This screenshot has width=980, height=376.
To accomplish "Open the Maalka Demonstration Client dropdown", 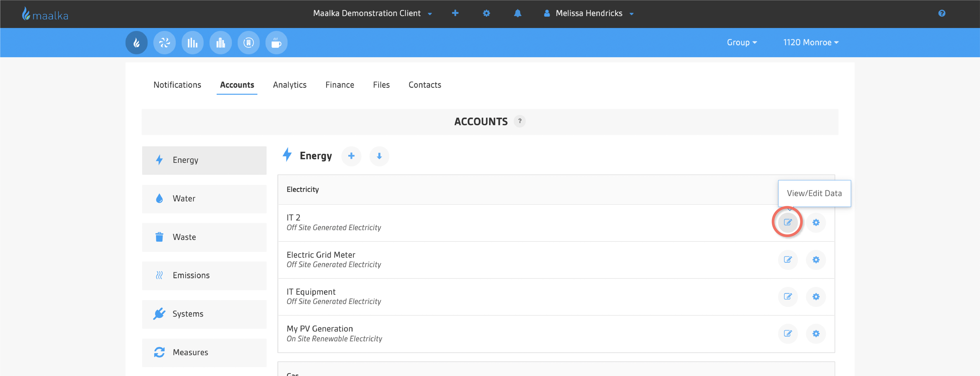I will point(372,13).
